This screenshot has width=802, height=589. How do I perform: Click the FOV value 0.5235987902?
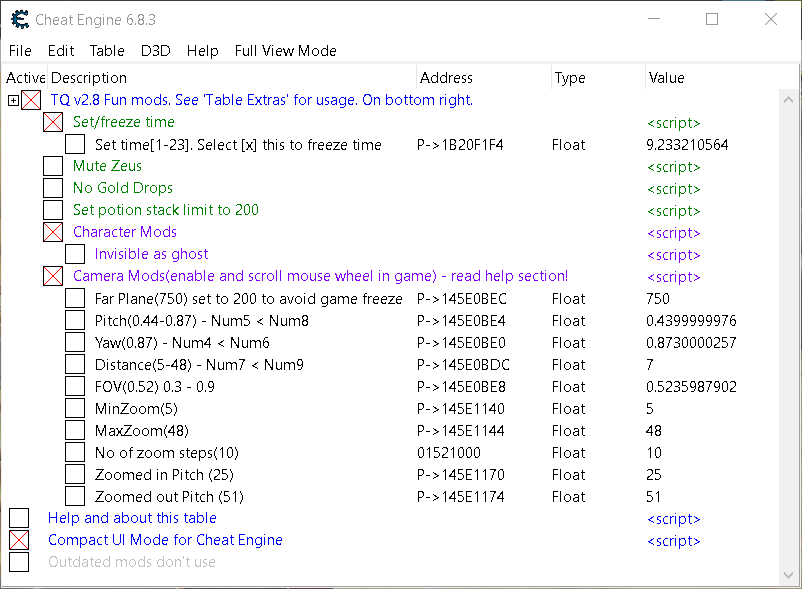(691, 387)
